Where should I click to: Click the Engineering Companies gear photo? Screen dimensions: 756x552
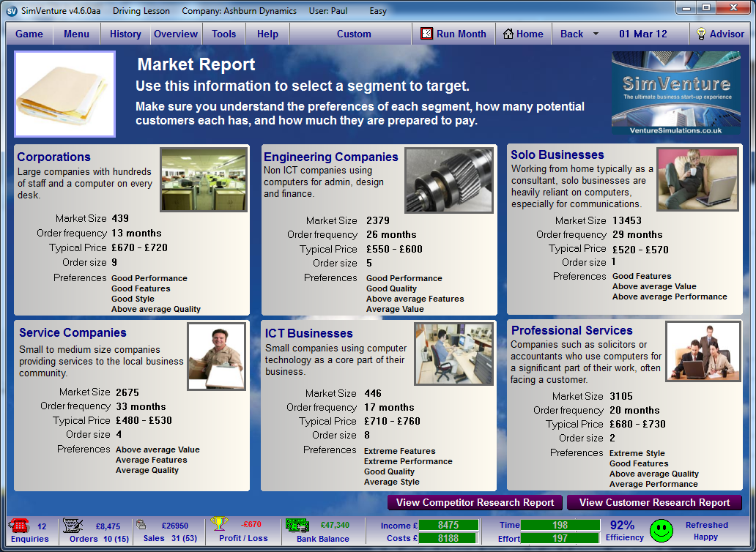449,181
